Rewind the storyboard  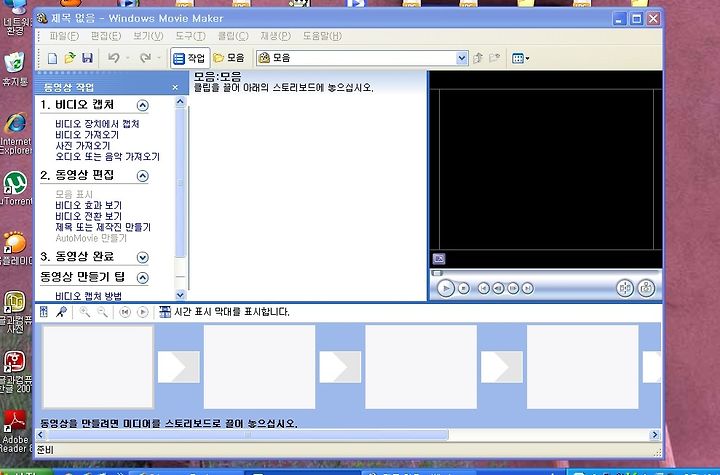pos(124,312)
